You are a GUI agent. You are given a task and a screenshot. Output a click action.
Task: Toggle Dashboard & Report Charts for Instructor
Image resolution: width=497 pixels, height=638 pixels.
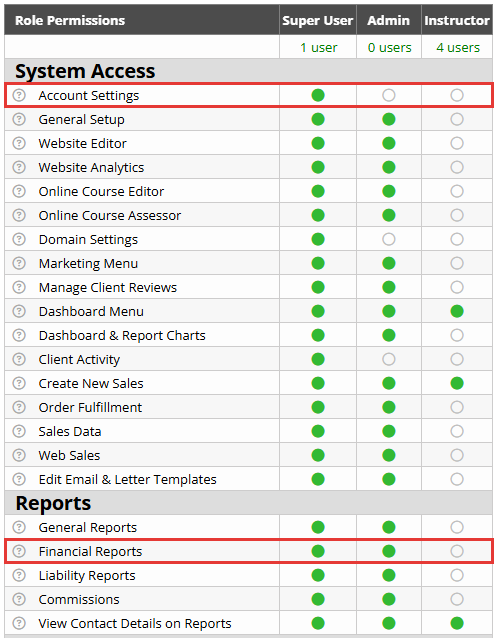point(457,335)
